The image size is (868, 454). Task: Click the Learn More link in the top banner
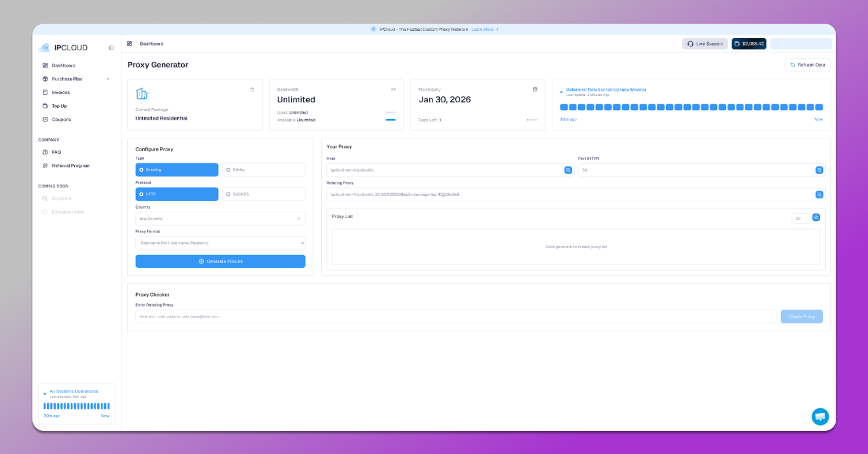(x=484, y=29)
